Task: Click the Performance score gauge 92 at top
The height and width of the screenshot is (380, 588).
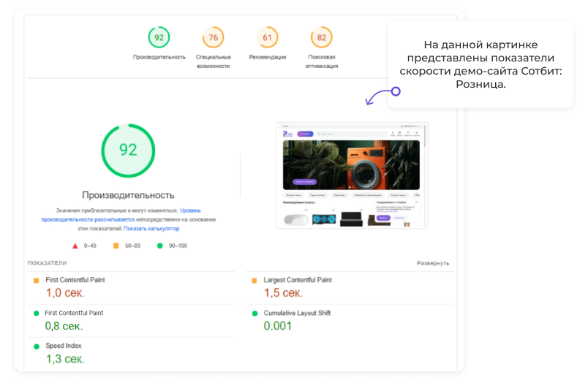Action: pyautogui.click(x=159, y=37)
